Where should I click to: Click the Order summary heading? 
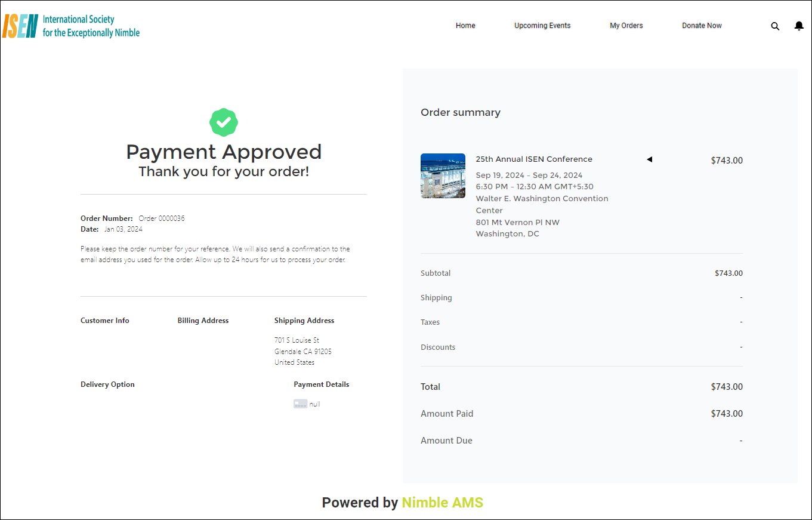461,112
